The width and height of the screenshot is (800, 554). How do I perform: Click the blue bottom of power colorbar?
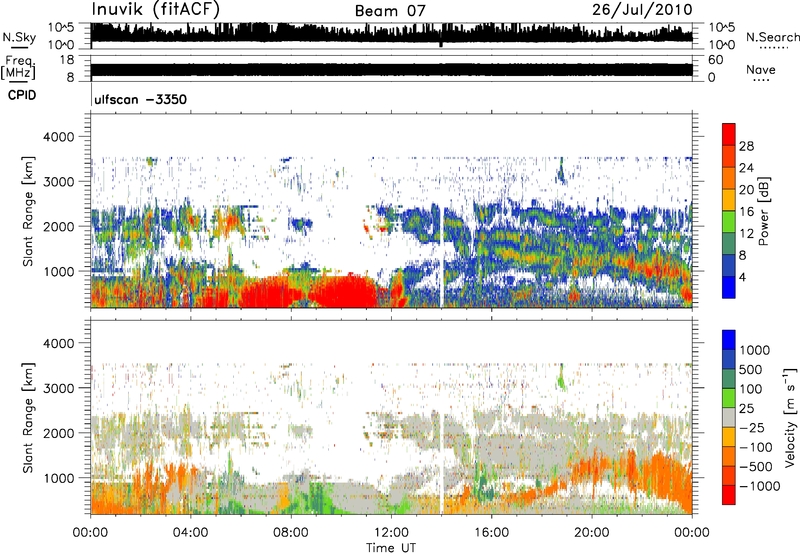coord(729,287)
